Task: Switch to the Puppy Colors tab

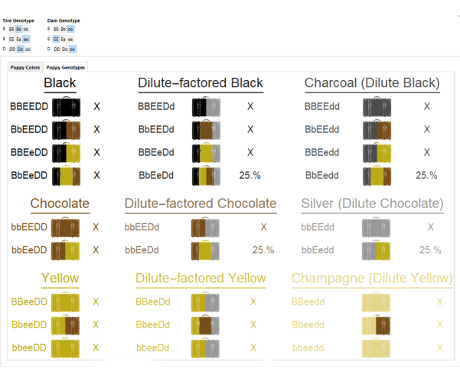Action: 25,67
